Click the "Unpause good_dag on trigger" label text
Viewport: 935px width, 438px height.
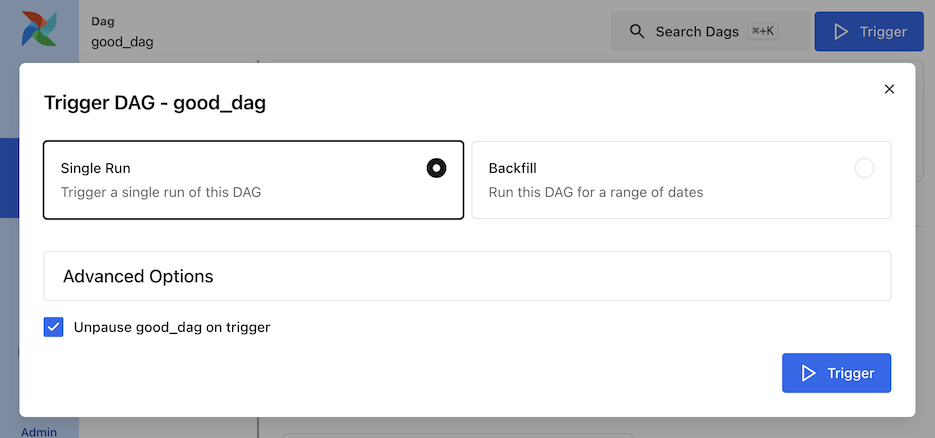pyautogui.click(x=172, y=327)
